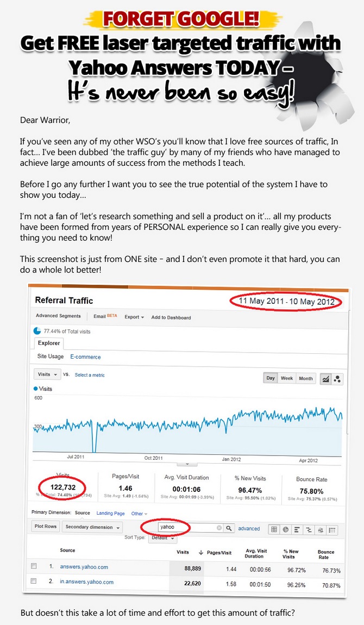Click the Plot Rows button

46,527
